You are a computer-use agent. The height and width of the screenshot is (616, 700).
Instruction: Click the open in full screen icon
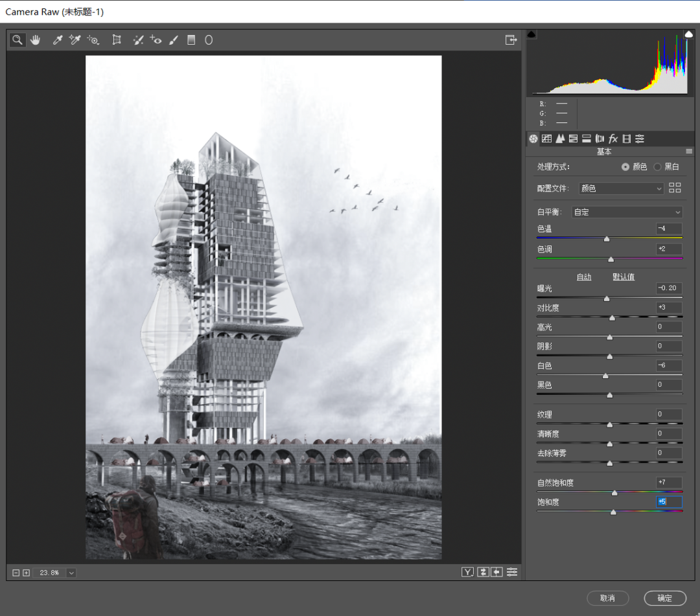click(x=511, y=40)
